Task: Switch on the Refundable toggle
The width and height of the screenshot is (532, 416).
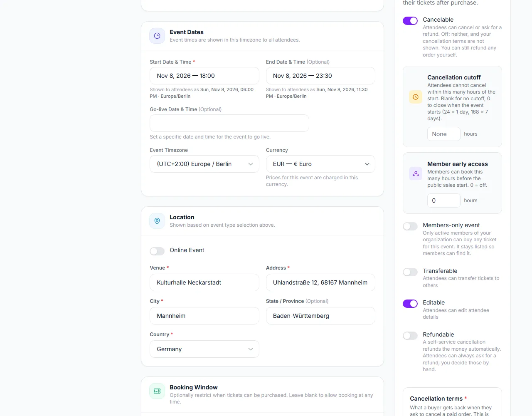Action: (x=410, y=336)
